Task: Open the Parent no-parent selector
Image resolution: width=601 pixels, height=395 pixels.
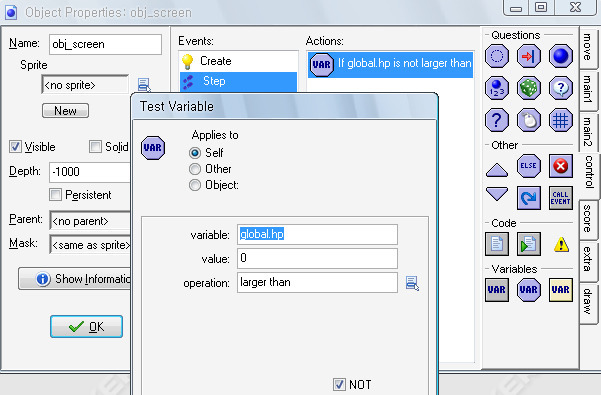Action: pyautogui.click(x=90, y=221)
